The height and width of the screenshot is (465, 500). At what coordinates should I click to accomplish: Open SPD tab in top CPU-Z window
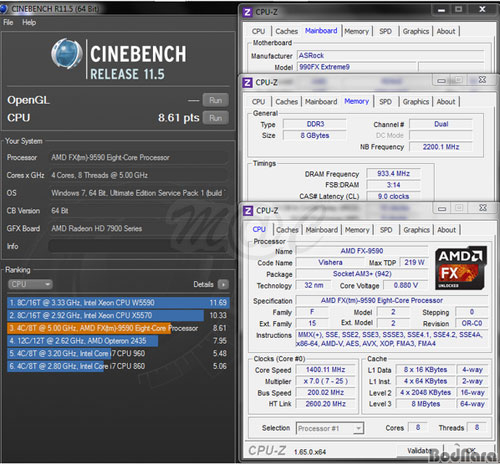click(385, 31)
